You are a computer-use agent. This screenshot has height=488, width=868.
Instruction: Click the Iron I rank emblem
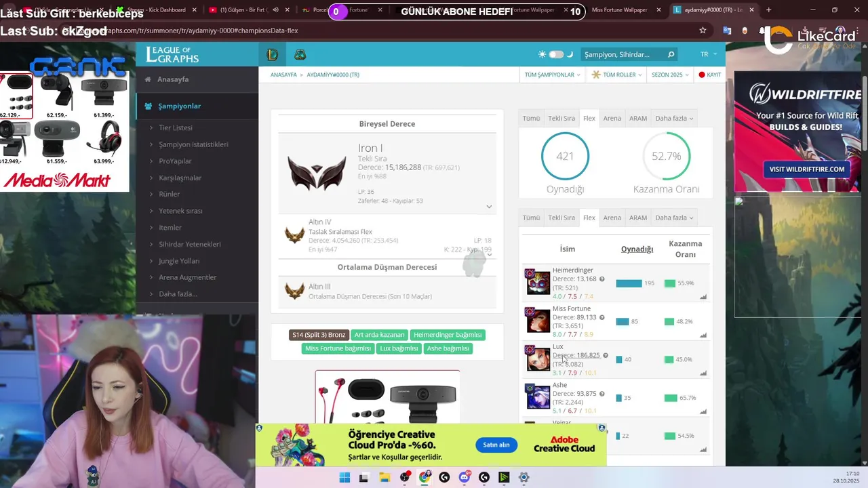(x=317, y=174)
